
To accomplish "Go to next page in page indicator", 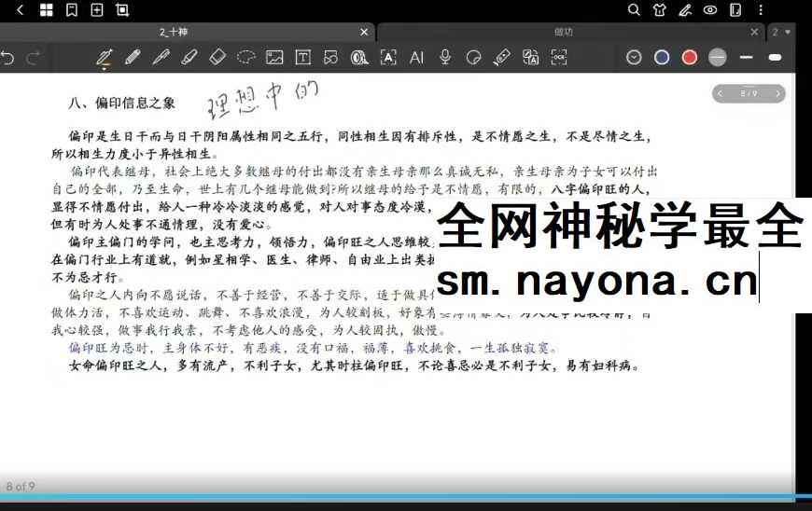I will click(x=777, y=93).
